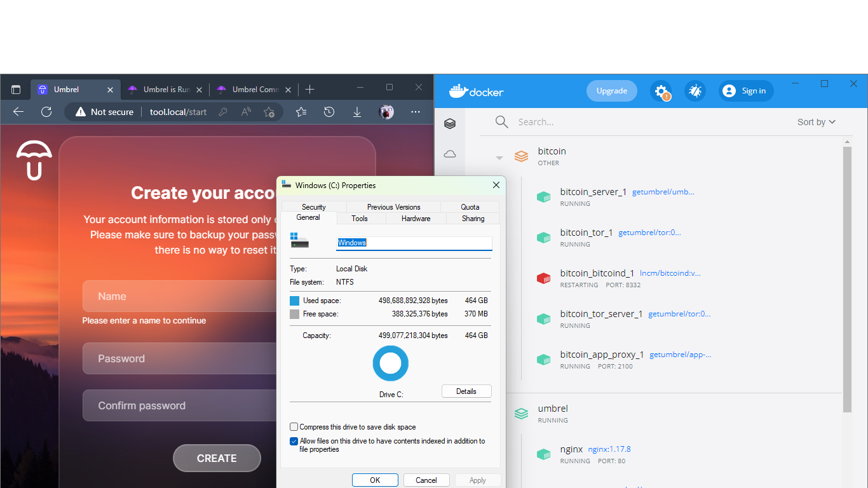
Task: Open Docker settings gear icon
Action: click(x=661, y=91)
